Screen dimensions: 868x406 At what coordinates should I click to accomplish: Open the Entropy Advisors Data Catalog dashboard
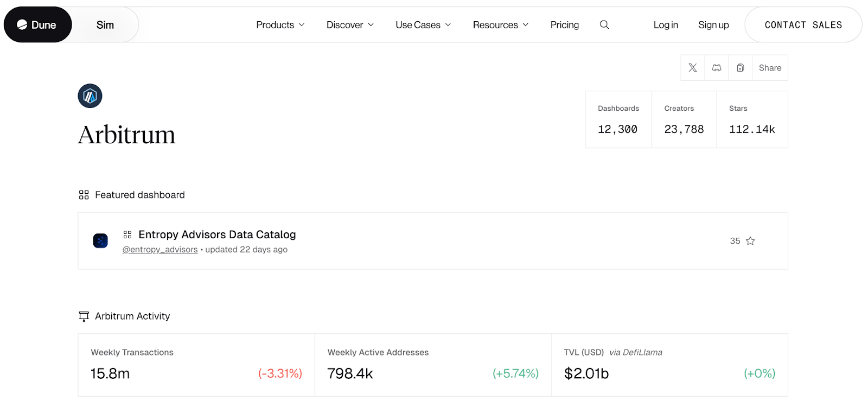(217, 234)
